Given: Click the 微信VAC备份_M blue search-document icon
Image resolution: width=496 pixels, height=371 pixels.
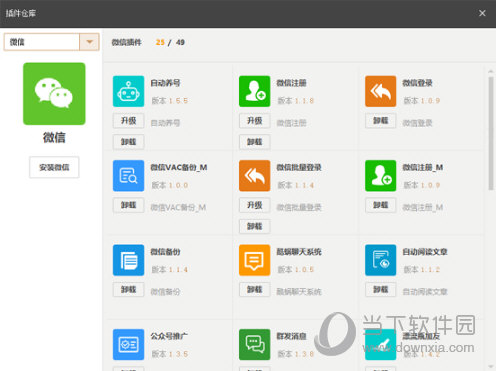Looking at the screenshot, I should point(128,176).
